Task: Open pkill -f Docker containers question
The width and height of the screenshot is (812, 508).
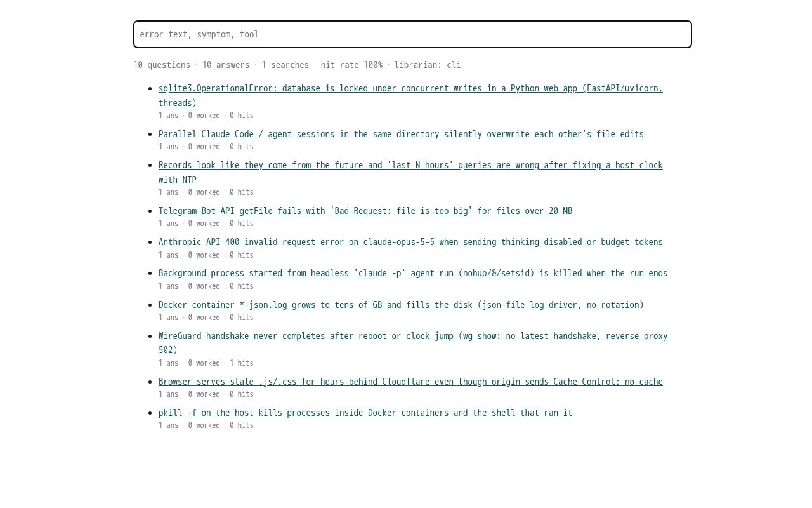Action: [365, 413]
